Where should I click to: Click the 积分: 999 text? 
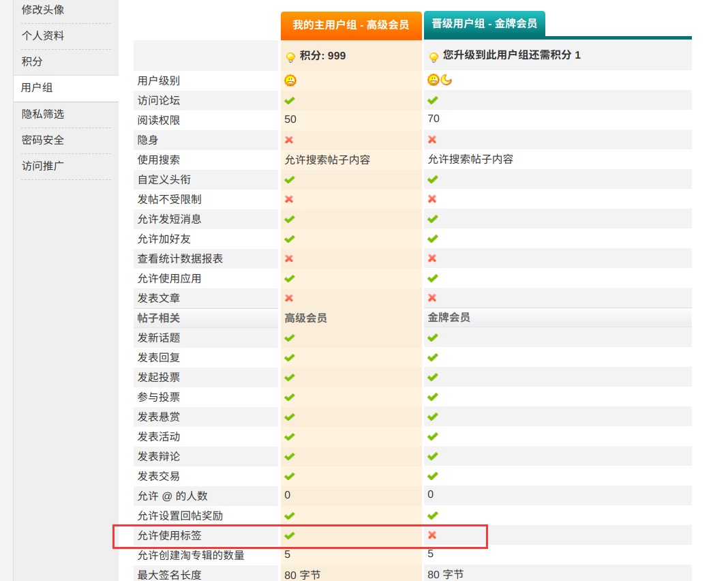pos(322,56)
